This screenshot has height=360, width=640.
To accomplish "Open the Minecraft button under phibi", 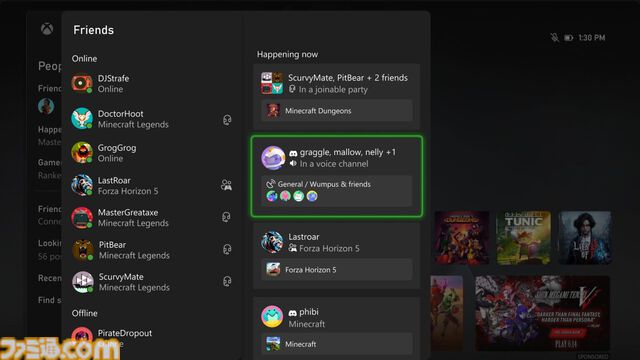I will tap(336, 344).
